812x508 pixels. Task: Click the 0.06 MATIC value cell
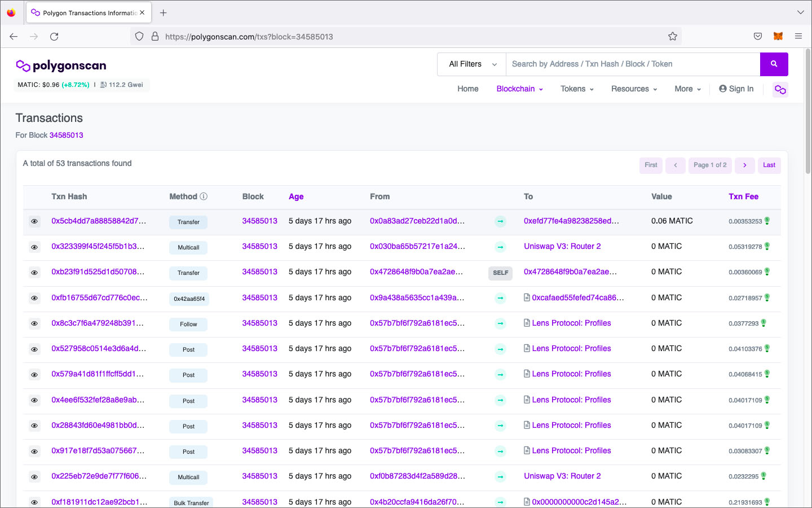[x=672, y=221]
